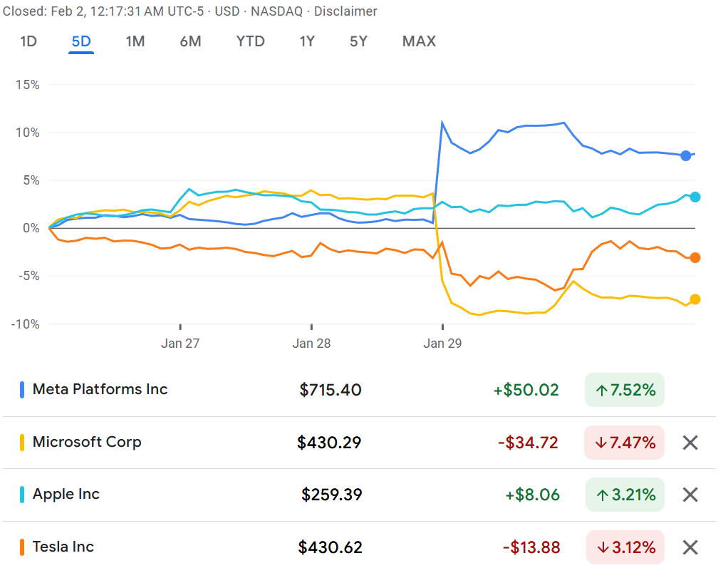This screenshot has height=573, width=728.
Task: Click the Jan 29 marker on chart axis
Action: click(442, 343)
